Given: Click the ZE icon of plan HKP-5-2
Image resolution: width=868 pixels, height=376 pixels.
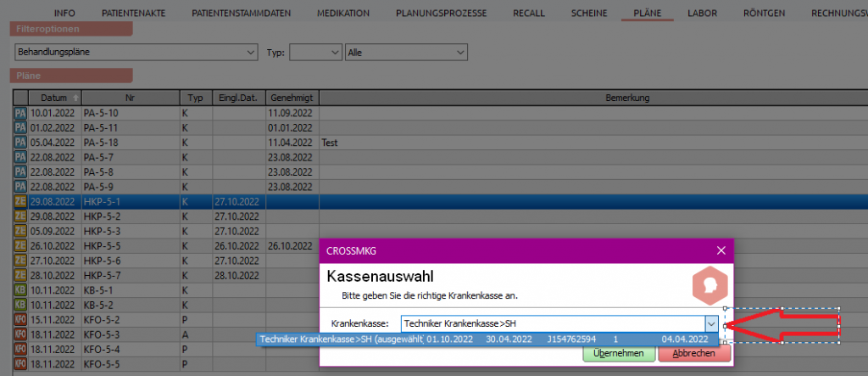Looking at the screenshot, I should pos(20,217).
